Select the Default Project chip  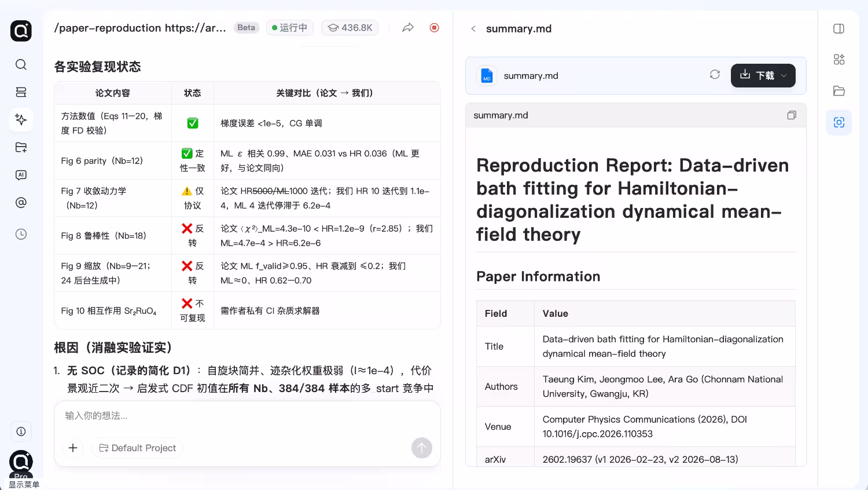click(x=138, y=448)
